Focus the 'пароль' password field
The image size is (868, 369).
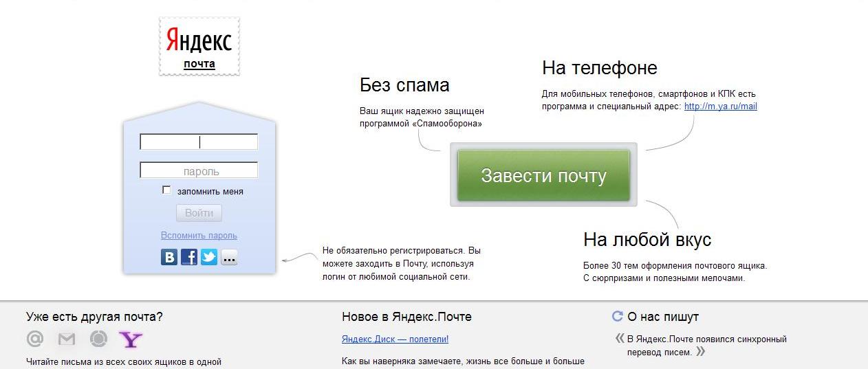coord(199,170)
